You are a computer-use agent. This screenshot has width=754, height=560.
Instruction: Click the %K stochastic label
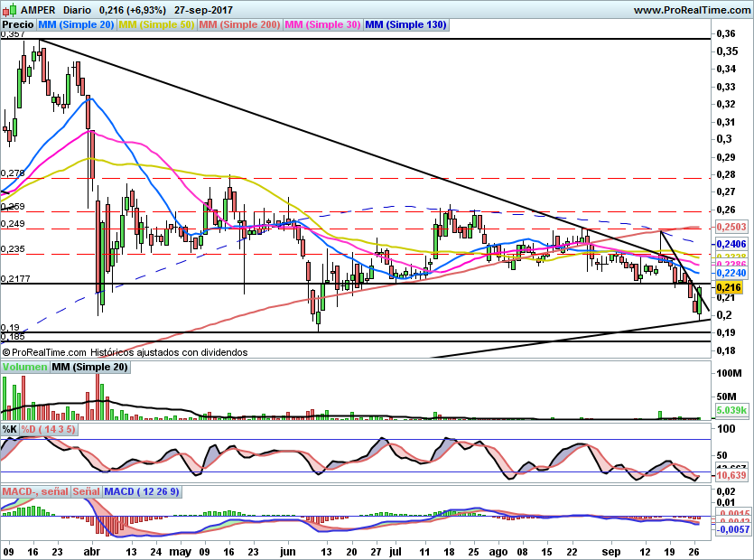click(10, 429)
